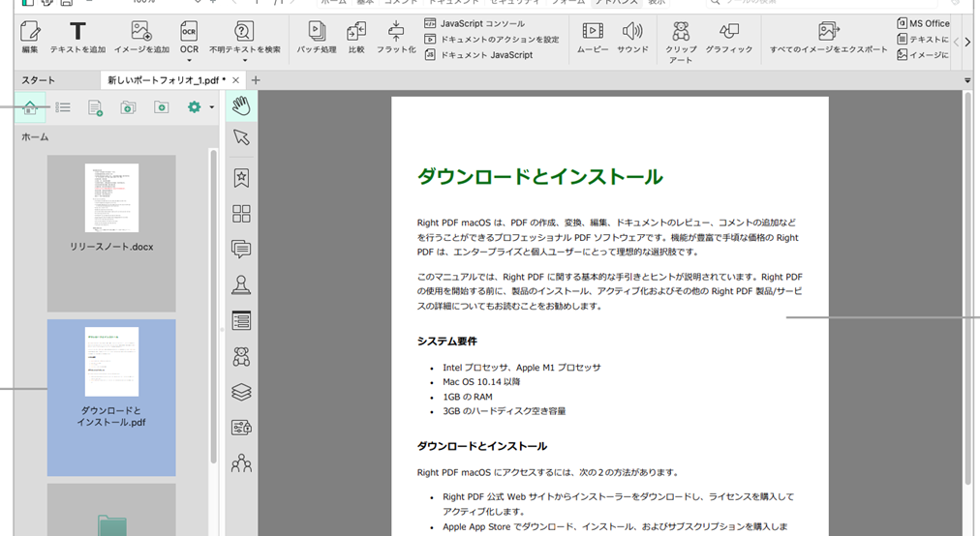Click the '1GB の RAM' bullet

click(x=468, y=397)
